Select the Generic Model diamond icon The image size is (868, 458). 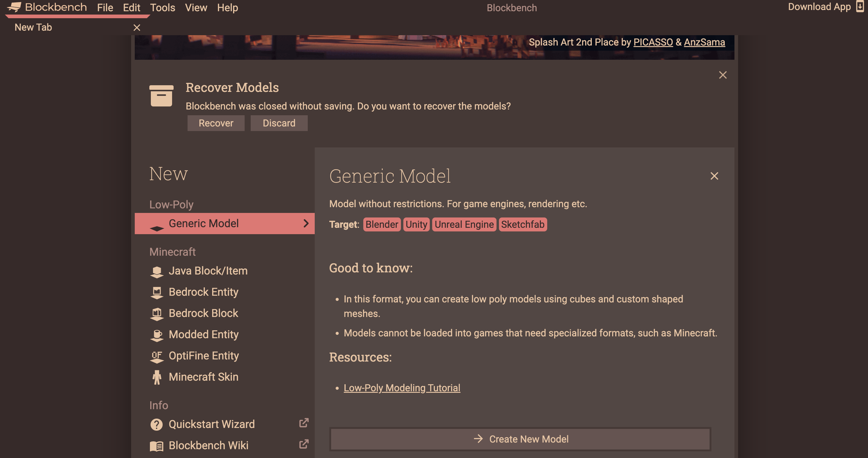pos(157,223)
